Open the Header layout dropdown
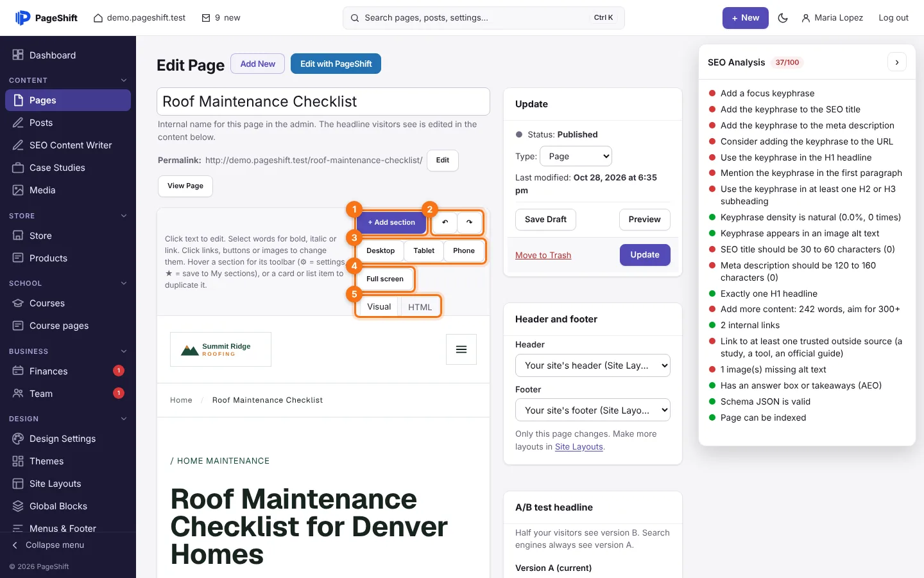Screen dimensions: 924x578 pyautogui.click(x=593, y=365)
